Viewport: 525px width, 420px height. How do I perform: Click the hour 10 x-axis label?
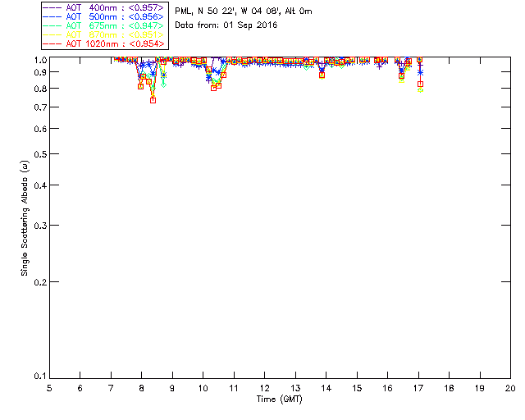coord(203,388)
